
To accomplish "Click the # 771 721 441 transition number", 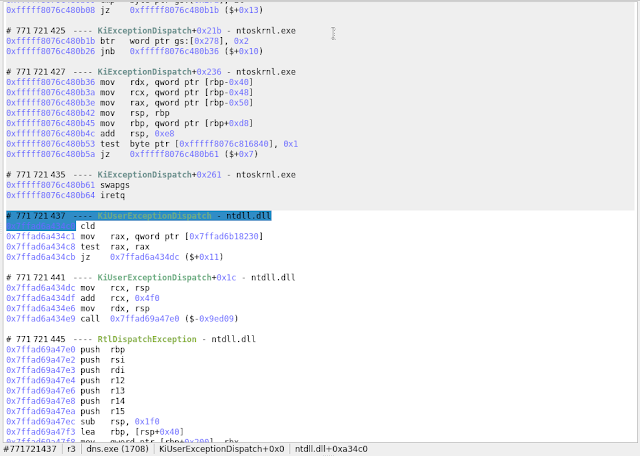I will pyautogui.click(x=36, y=278).
